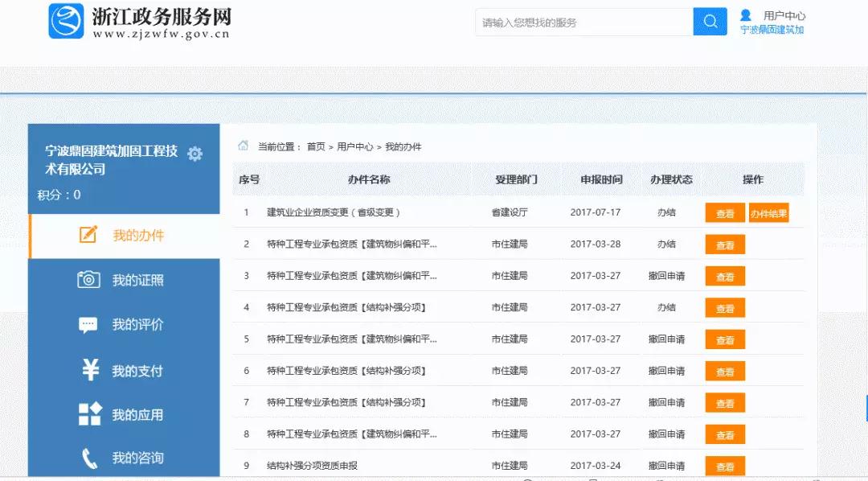The image size is (868, 481).
Task: Select 我的办件 in the sidebar menu
Action: [x=137, y=236]
